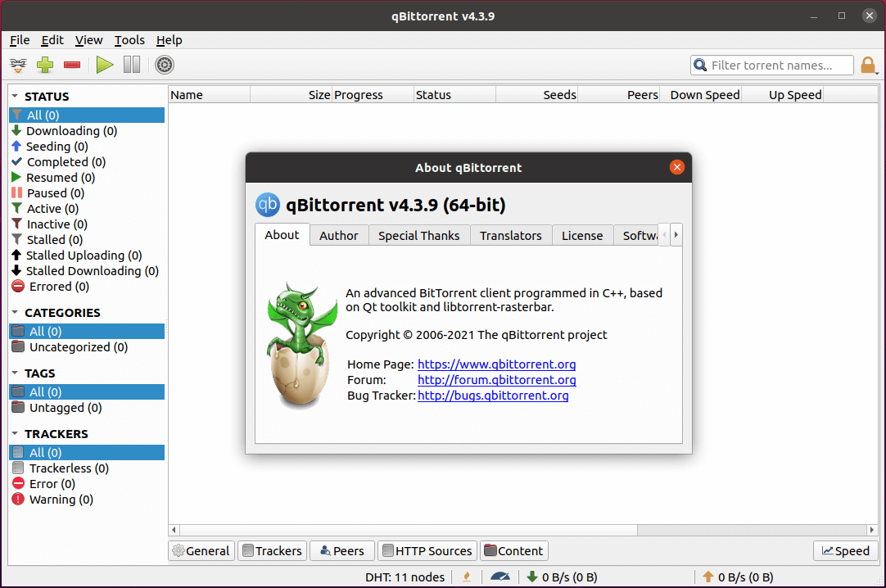This screenshot has width=886, height=588.
Task: Collapse the TRACKERS section
Action: [15, 433]
